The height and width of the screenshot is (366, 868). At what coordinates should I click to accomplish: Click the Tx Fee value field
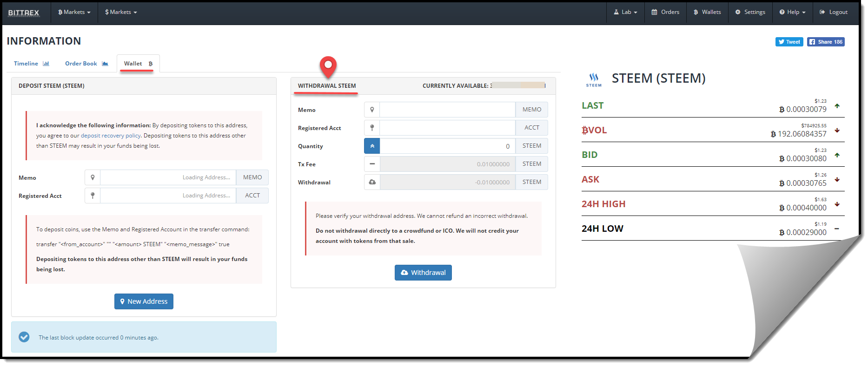pyautogui.click(x=447, y=164)
